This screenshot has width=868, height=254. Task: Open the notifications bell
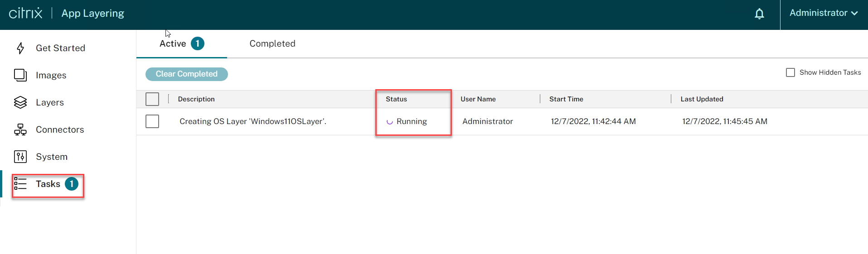pos(759,14)
